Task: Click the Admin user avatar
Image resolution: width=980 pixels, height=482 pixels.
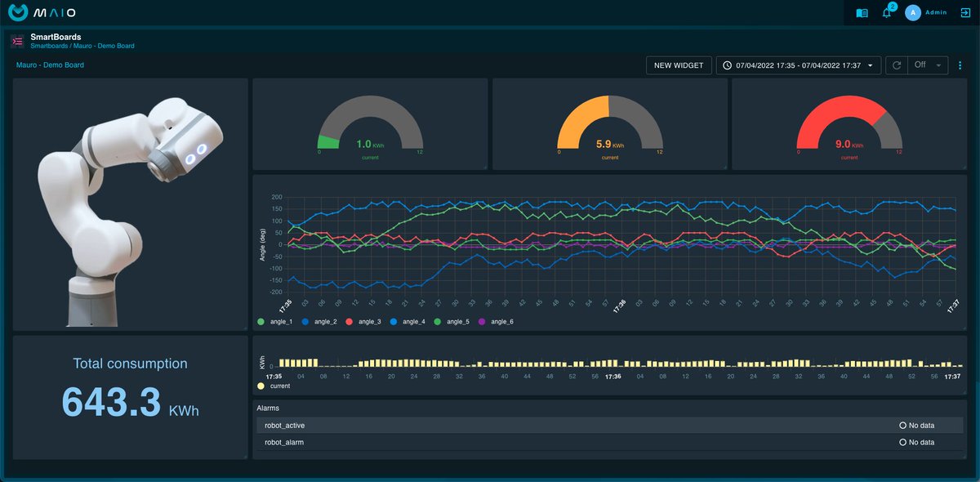Action: 913,13
